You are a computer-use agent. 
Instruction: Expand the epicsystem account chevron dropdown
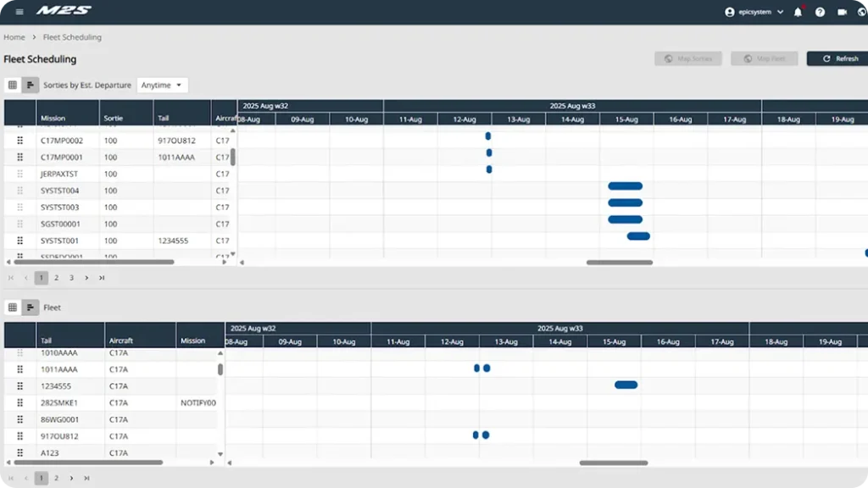coord(781,12)
